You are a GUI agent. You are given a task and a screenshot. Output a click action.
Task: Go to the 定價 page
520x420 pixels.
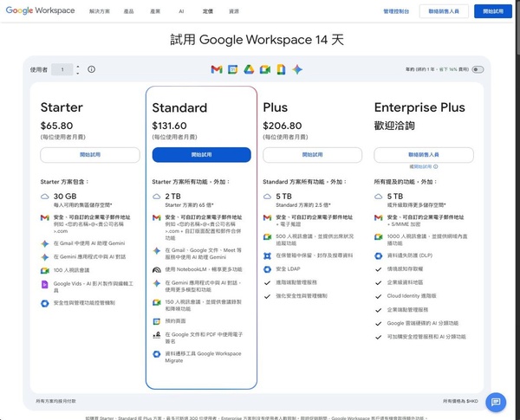coord(208,11)
